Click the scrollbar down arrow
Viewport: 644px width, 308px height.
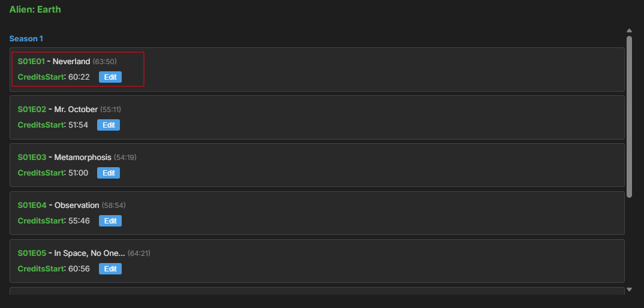click(629, 290)
